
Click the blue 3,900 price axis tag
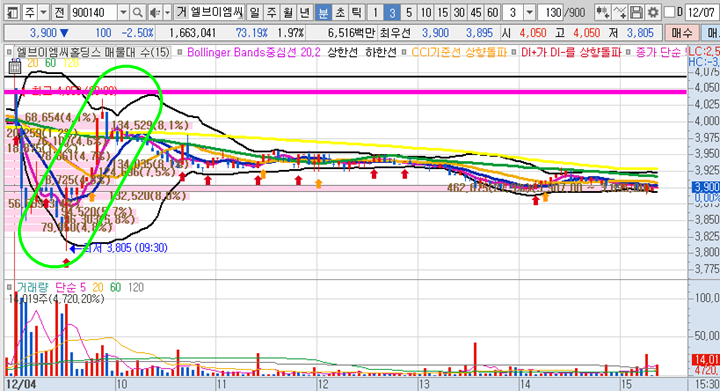tap(706, 187)
